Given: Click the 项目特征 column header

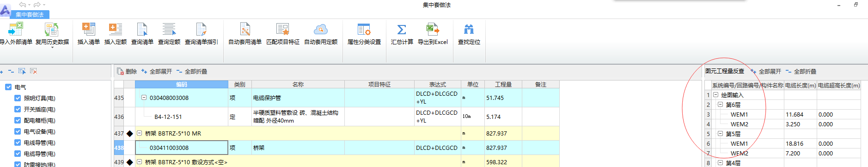Looking at the screenshot, I should coord(379,84).
